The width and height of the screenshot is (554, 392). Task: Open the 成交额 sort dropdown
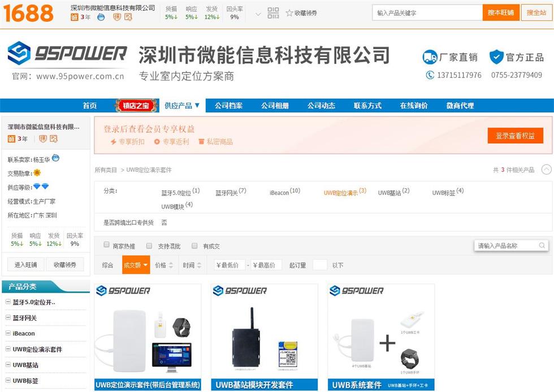click(x=136, y=264)
